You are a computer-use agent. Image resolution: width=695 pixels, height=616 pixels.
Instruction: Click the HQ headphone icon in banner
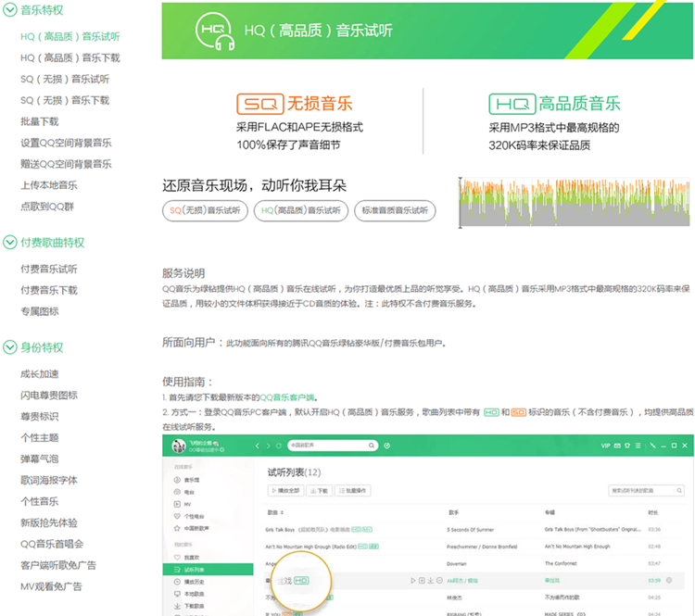click(x=215, y=31)
